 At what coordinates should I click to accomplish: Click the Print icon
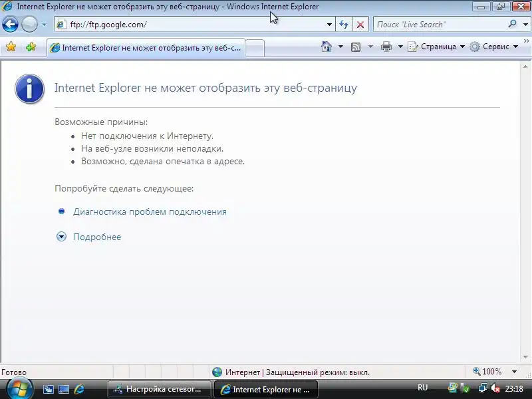click(x=386, y=47)
